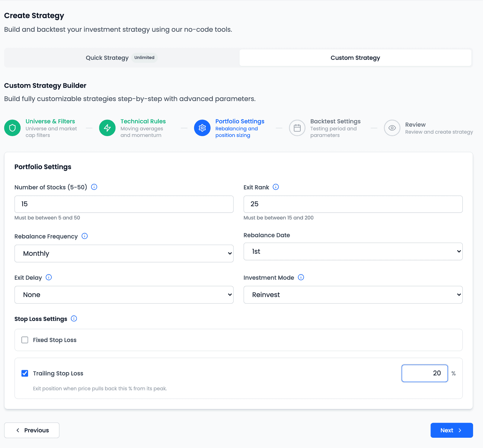
Task: Click the Portfolio Settings step label
Action: point(240,121)
